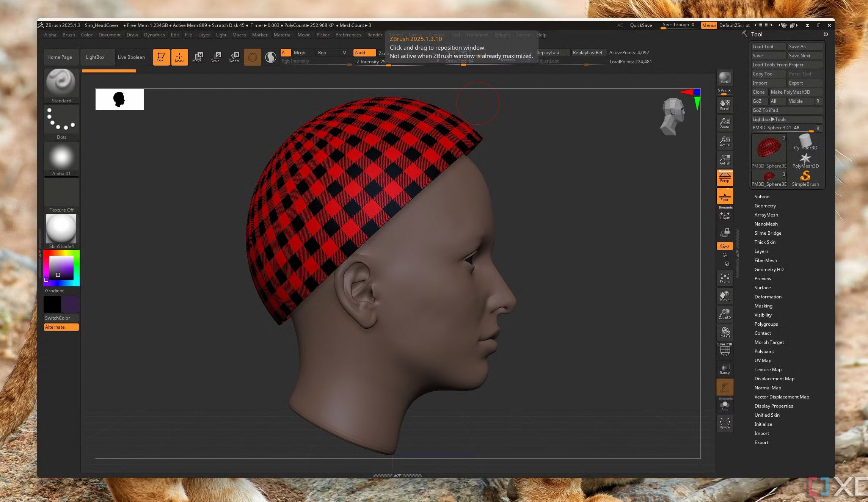Toggle PolyF line fill display
This screenshot has width=868, height=502.
pos(725,350)
